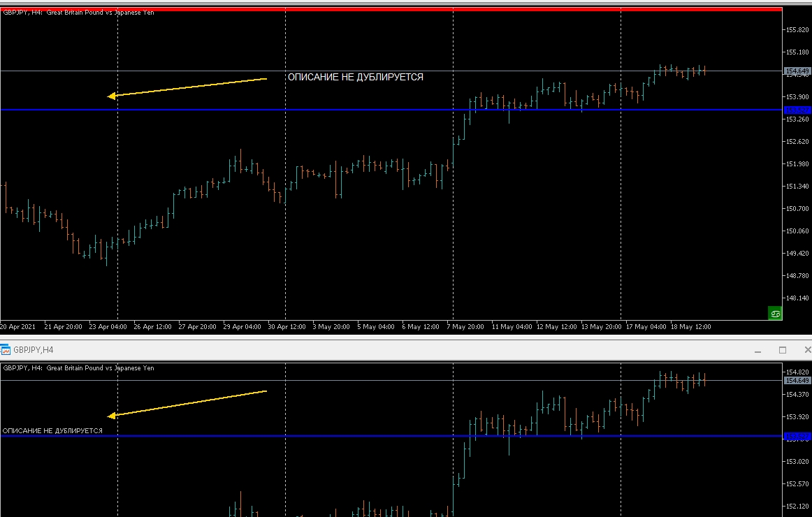Click the 27 Apr 20:00 time label
Image resolution: width=812 pixels, height=517 pixels.
(197, 326)
